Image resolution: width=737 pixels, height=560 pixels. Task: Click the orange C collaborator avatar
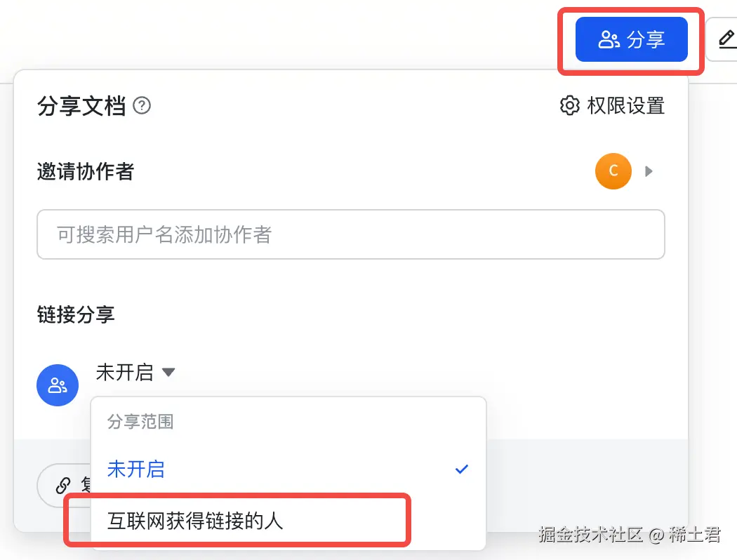(x=613, y=171)
